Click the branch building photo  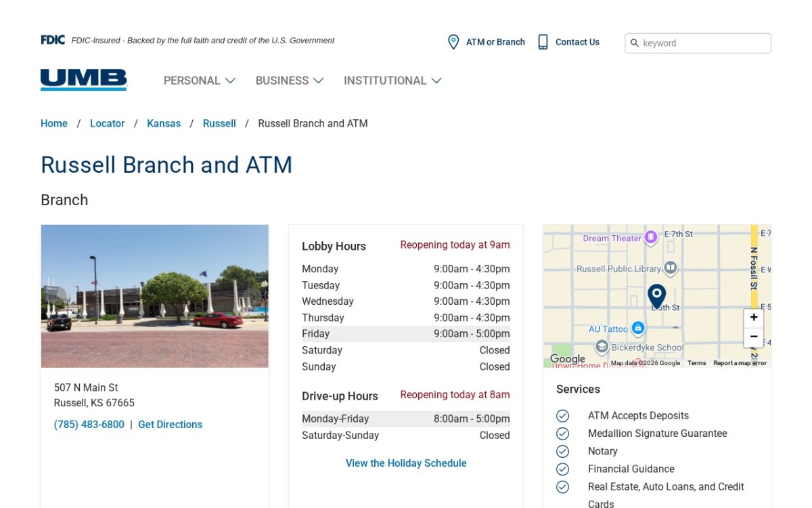(x=155, y=296)
